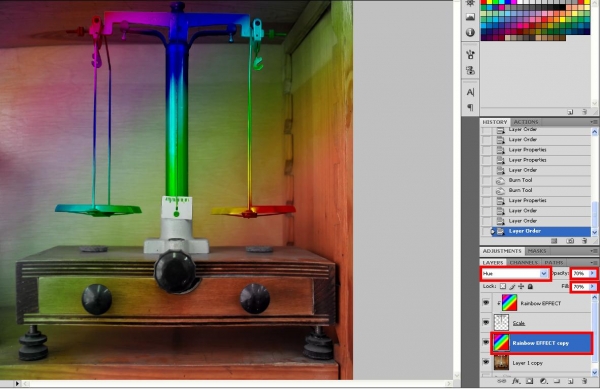Viewport: 600px width, 389px height.
Task: Hide the Rainbow EFFECT layer
Action: pos(486,303)
